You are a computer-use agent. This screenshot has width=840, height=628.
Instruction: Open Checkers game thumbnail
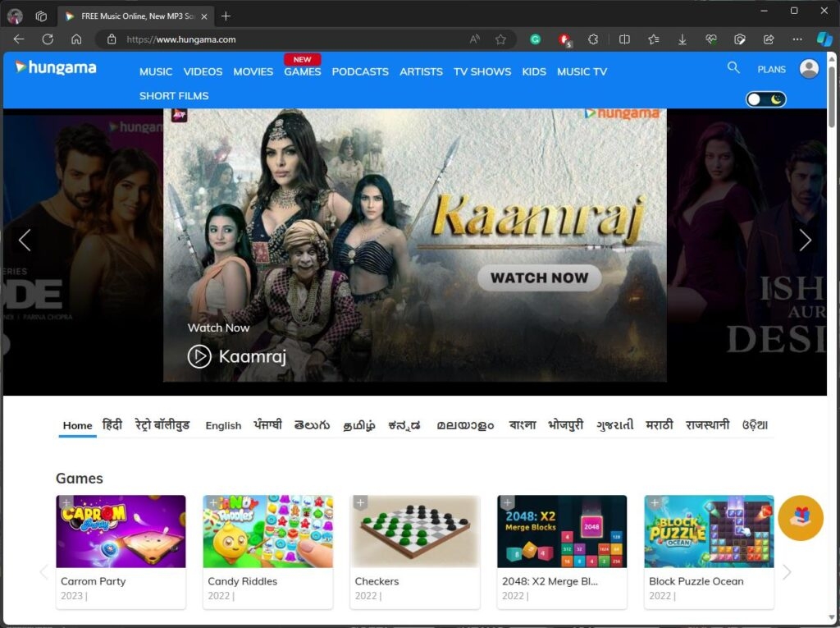[x=414, y=531]
